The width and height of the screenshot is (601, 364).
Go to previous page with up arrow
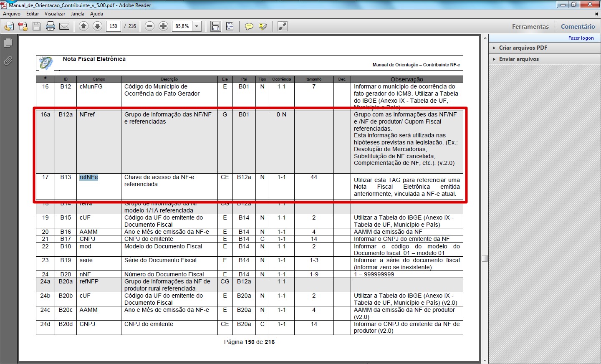83,26
